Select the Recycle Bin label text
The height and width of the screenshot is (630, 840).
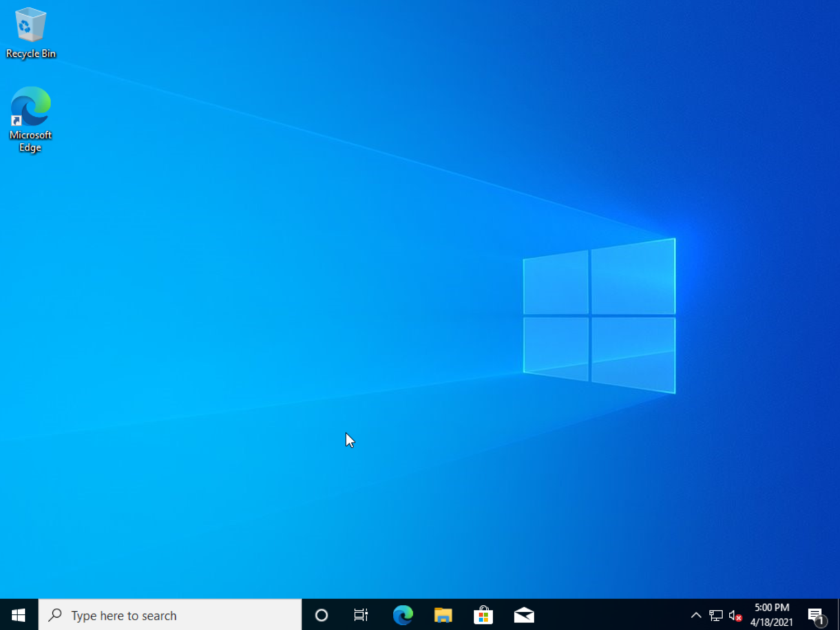30,54
